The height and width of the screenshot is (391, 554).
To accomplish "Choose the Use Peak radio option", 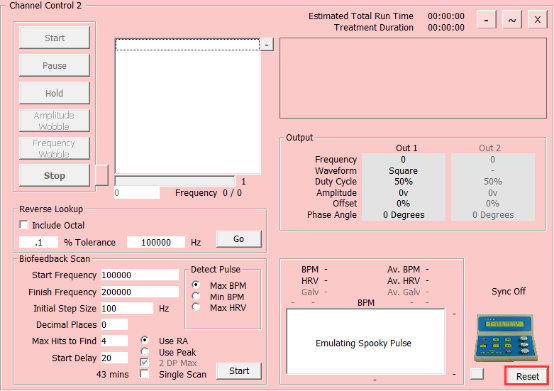I will tap(145, 352).
